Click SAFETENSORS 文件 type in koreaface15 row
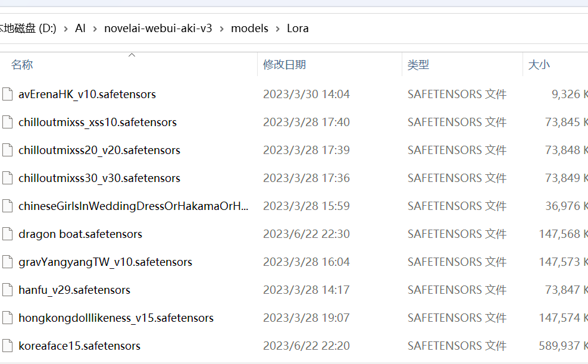The width and height of the screenshot is (588, 364). pyautogui.click(x=456, y=346)
